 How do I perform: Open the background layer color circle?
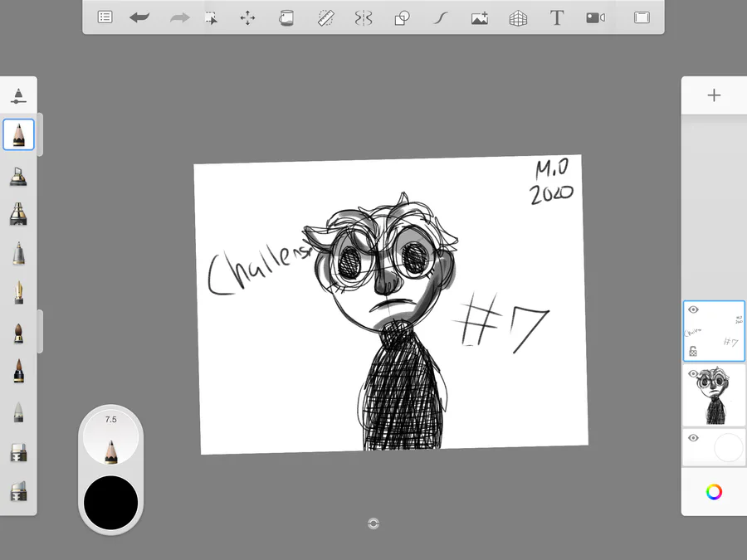click(729, 448)
